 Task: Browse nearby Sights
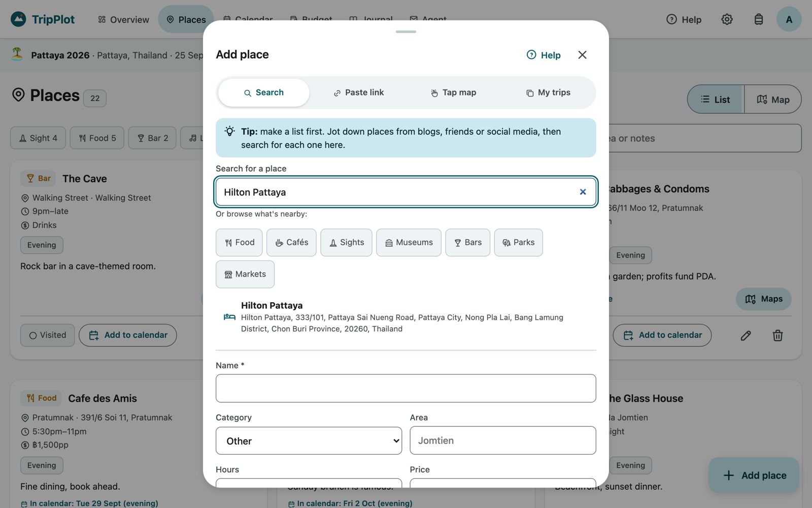346,242
